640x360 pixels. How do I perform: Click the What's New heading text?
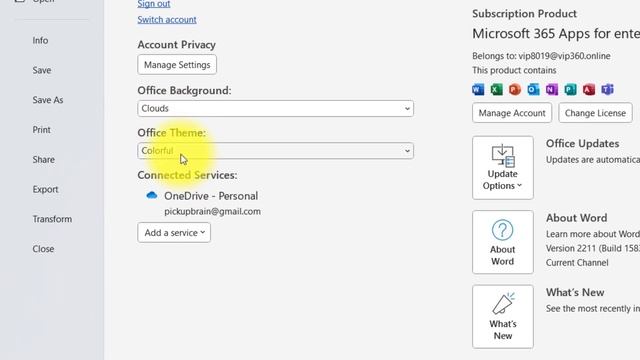pyautogui.click(x=575, y=292)
